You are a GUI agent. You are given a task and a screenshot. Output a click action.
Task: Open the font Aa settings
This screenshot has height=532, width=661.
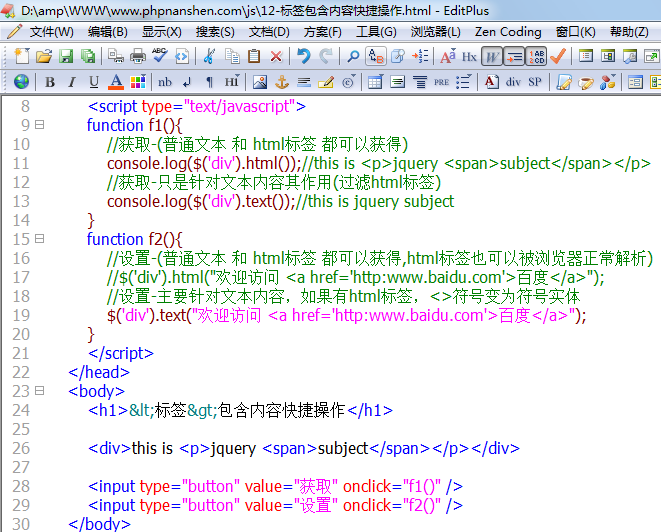448,56
